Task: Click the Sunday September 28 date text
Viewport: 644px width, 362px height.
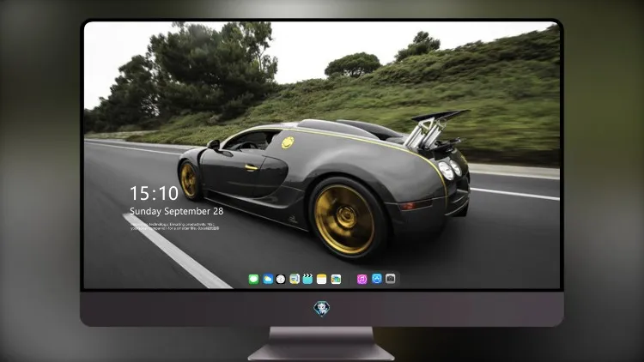Action: point(177,211)
